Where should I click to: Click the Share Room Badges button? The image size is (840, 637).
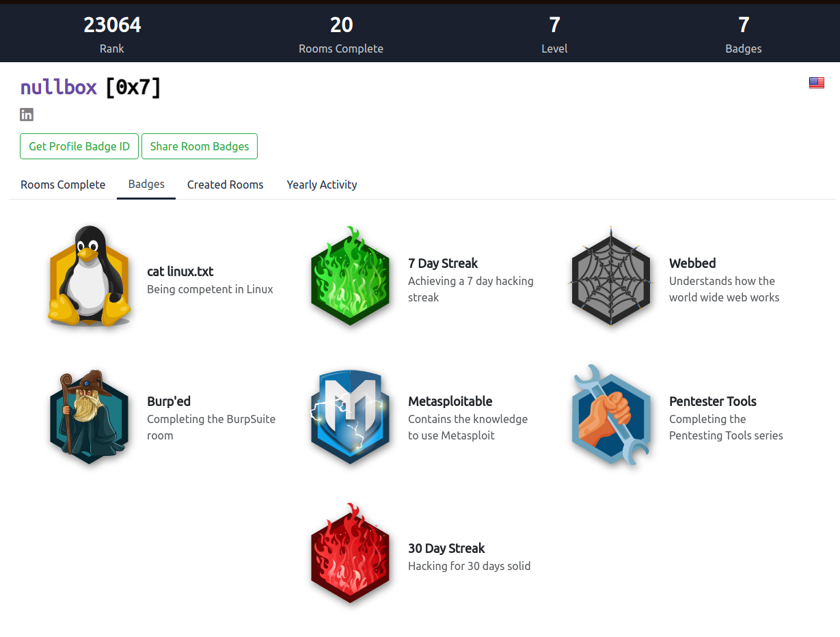200,146
